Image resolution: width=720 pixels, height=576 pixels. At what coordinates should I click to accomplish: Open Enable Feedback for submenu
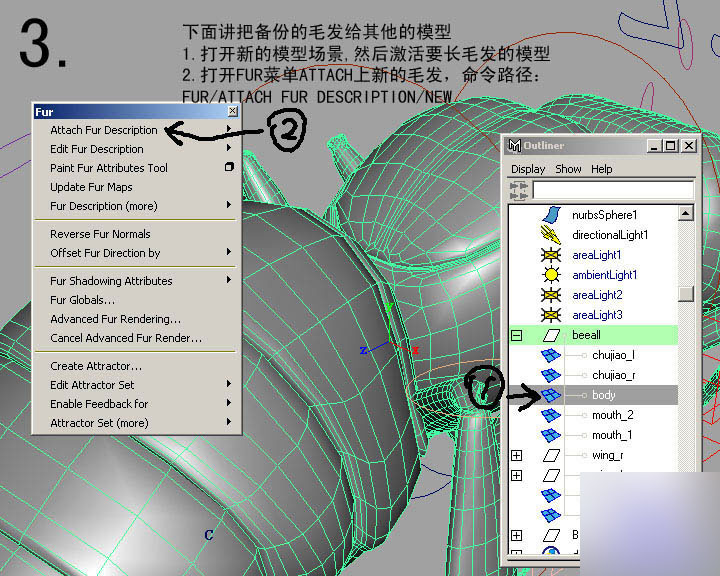[x=136, y=404]
